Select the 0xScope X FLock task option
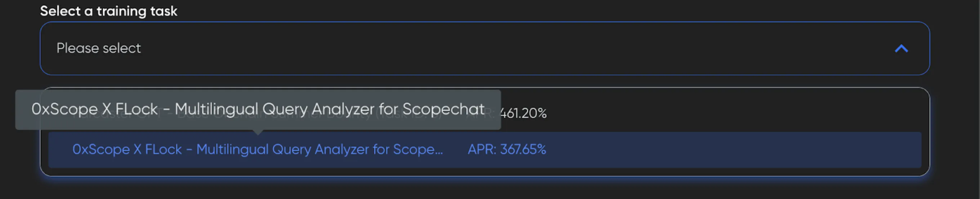 [257, 150]
